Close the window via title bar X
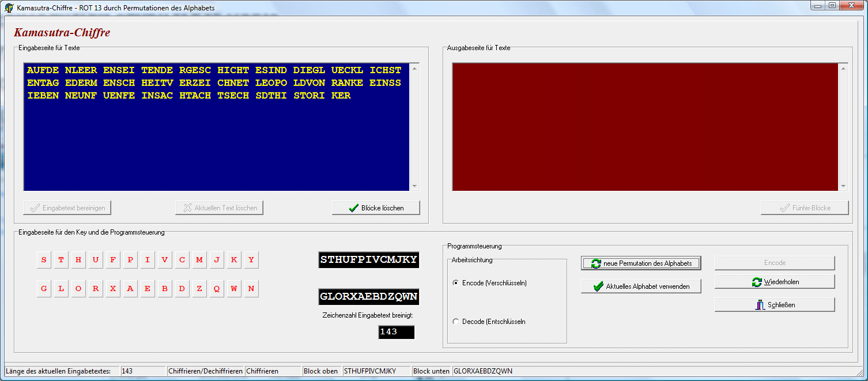The height and width of the screenshot is (381, 868). pos(852,5)
